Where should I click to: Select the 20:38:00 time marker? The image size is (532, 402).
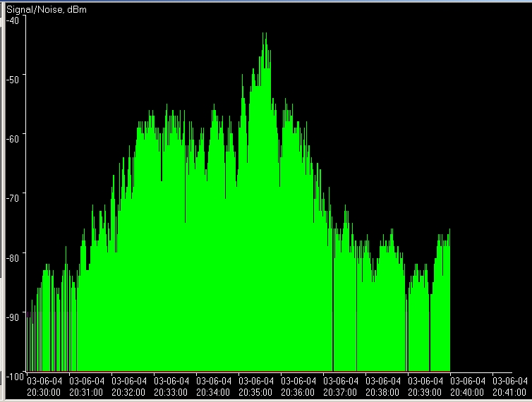pyautogui.click(x=383, y=387)
